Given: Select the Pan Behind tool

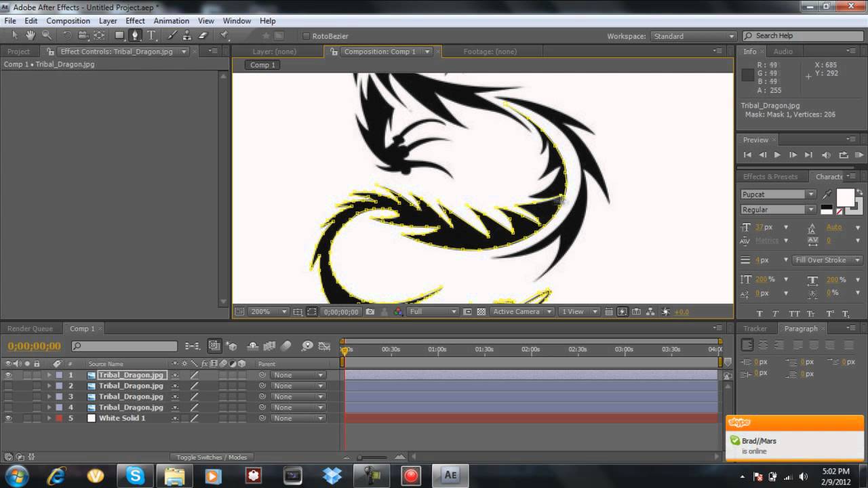Looking at the screenshot, I should tap(99, 35).
